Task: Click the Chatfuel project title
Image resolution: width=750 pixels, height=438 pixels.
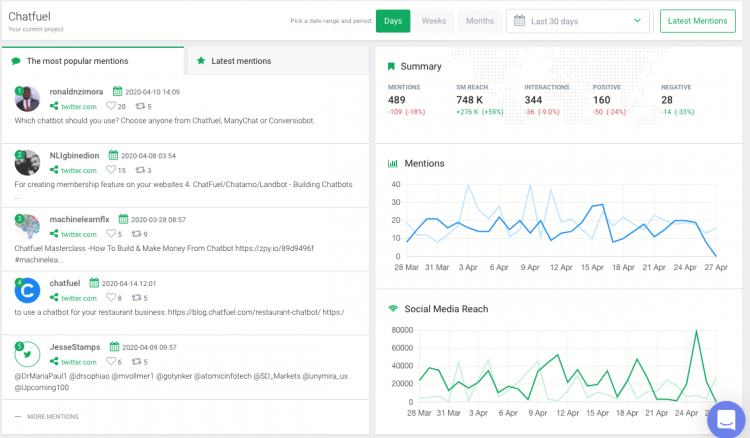Action: [x=29, y=16]
